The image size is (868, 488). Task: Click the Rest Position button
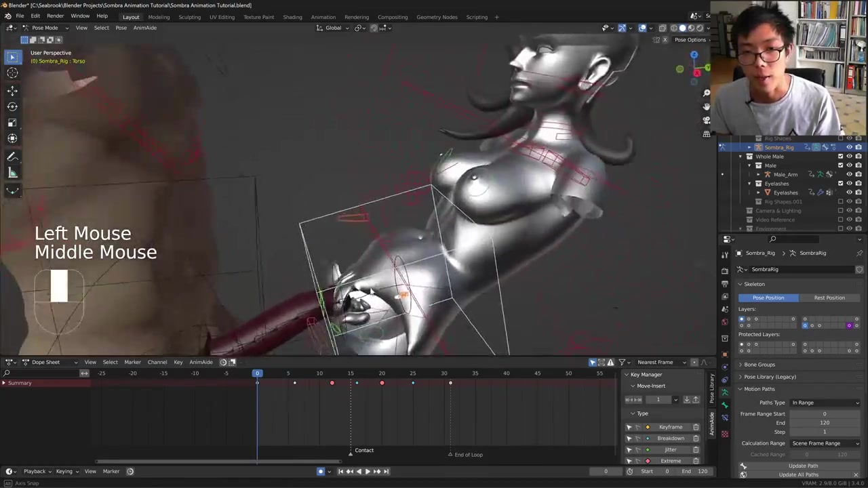click(829, 298)
